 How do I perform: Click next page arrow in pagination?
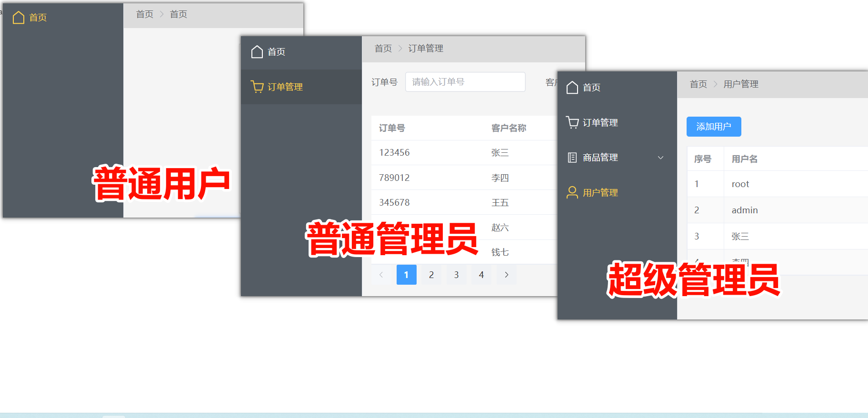[x=507, y=275]
